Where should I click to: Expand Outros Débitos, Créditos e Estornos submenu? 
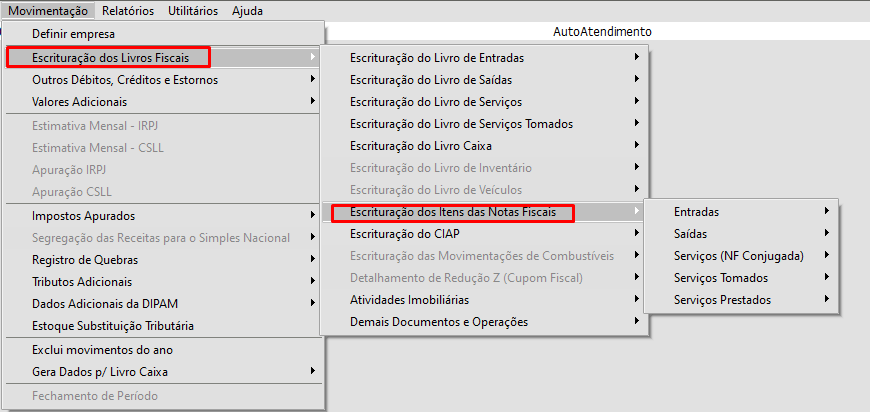point(125,80)
